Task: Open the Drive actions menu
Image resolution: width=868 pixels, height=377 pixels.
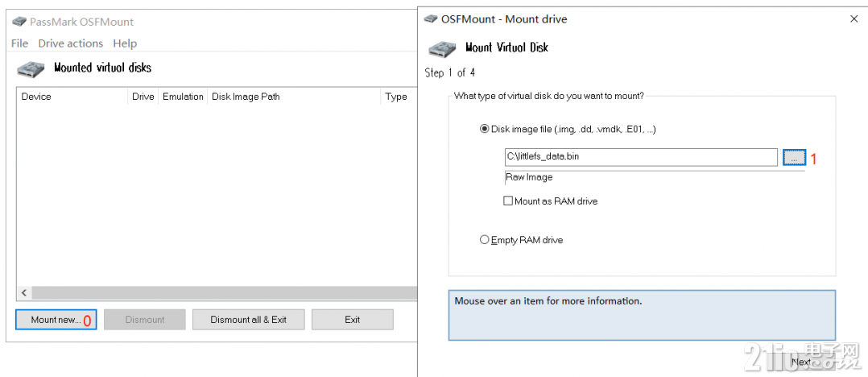Action: 70,43
